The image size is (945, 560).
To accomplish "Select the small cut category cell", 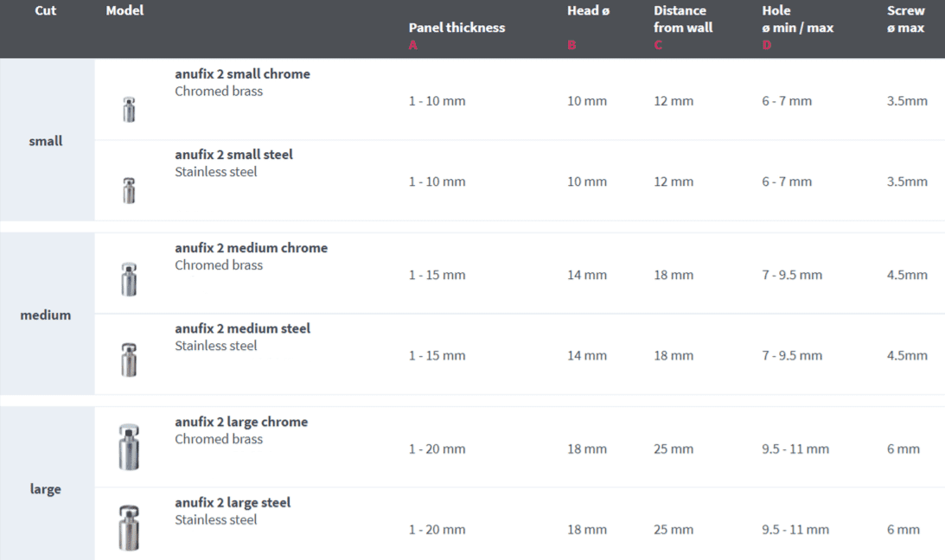I will click(46, 141).
